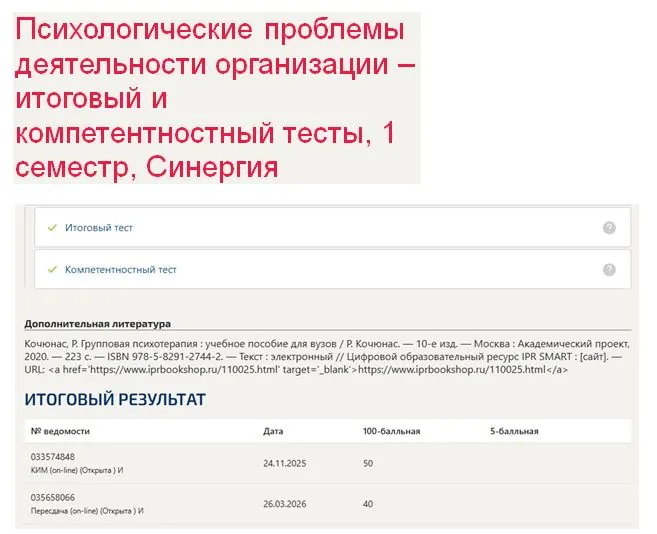
Task: Select record number 035658066
Action: click(53, 497)
